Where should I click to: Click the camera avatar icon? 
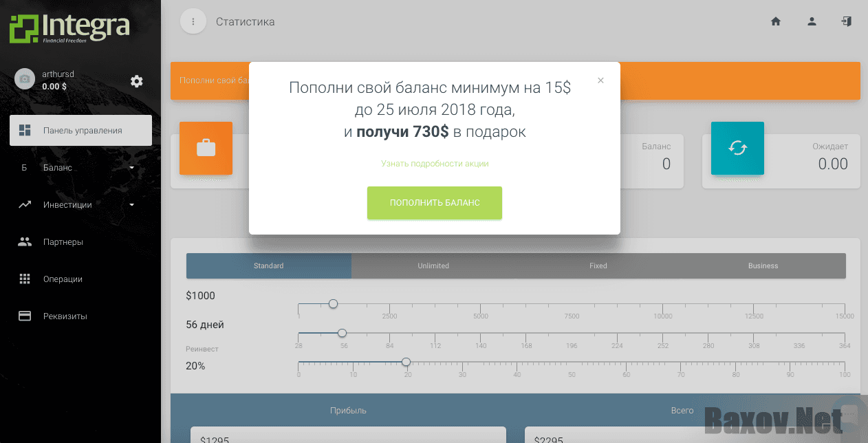[25, 80]
